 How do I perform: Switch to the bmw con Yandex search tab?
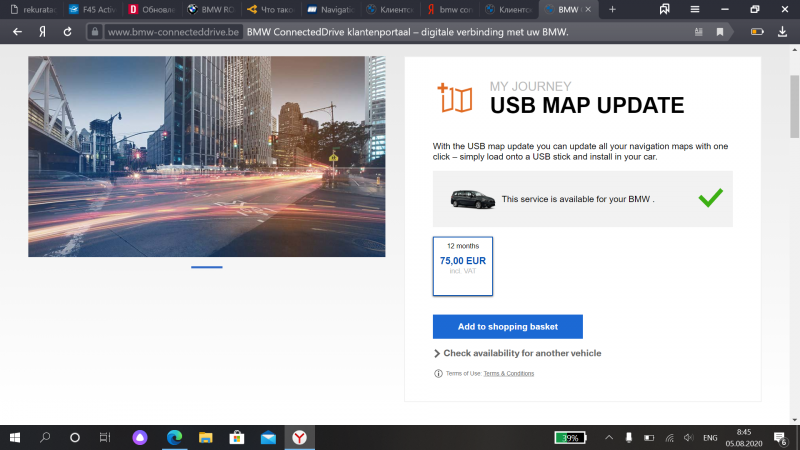click(449, 9)
